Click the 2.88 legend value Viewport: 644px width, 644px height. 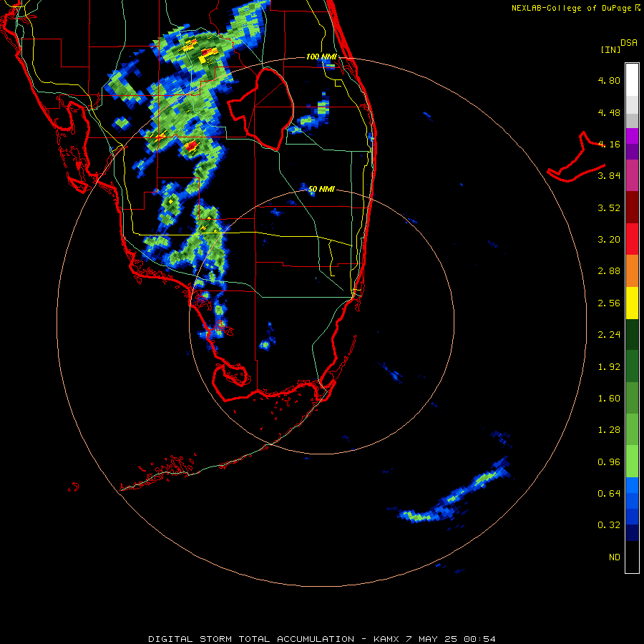pos(609,271)
